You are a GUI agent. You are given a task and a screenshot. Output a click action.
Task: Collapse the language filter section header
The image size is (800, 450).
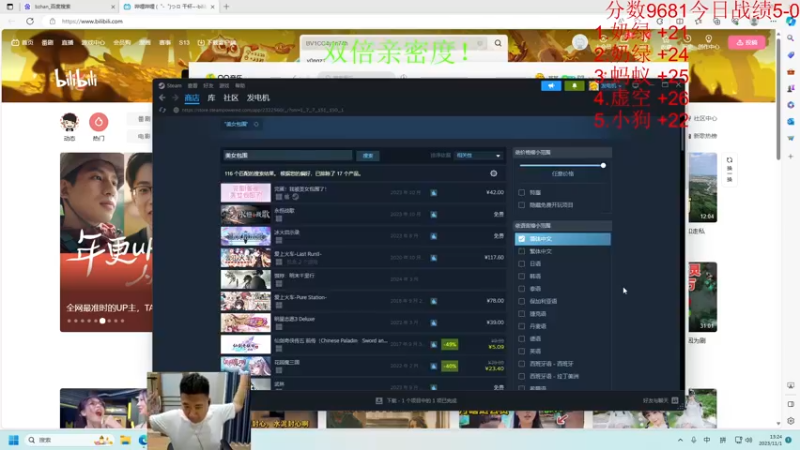pyautogui.click(x=562, y=226)
